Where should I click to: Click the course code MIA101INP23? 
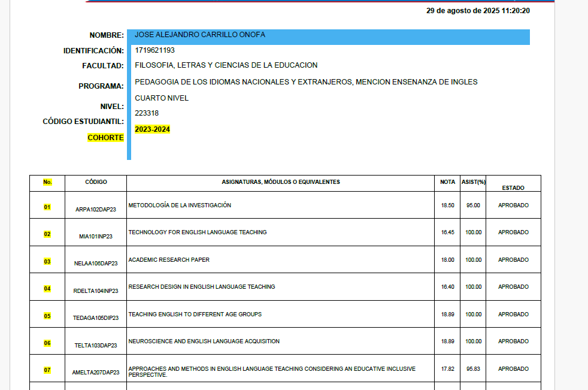point(96,236)
